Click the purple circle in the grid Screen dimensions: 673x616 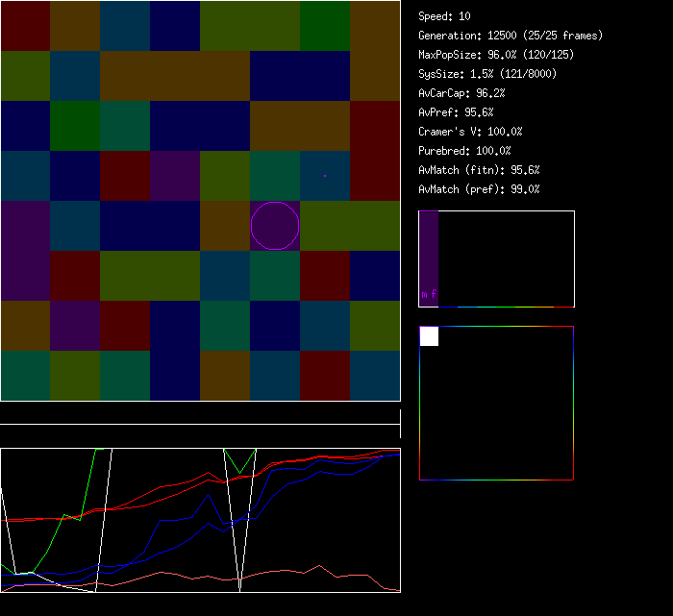275,225
